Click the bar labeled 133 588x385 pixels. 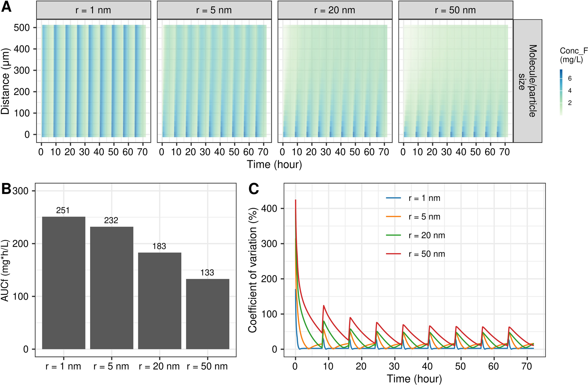(x=207, y=314)
